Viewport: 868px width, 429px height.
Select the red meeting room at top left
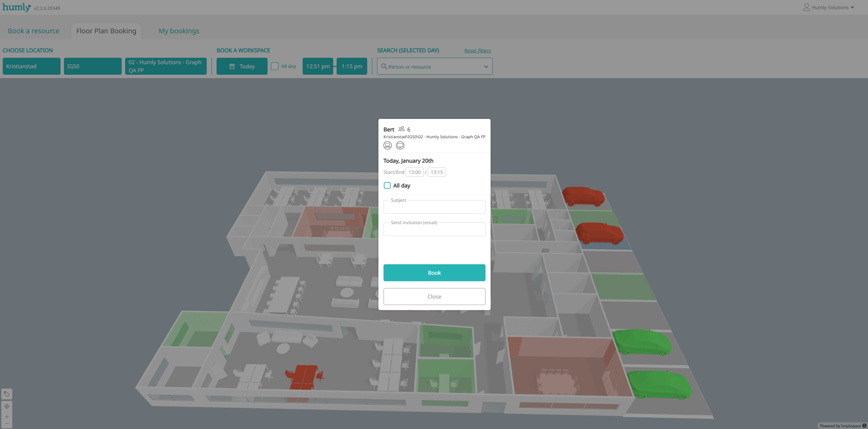point(331,222)
